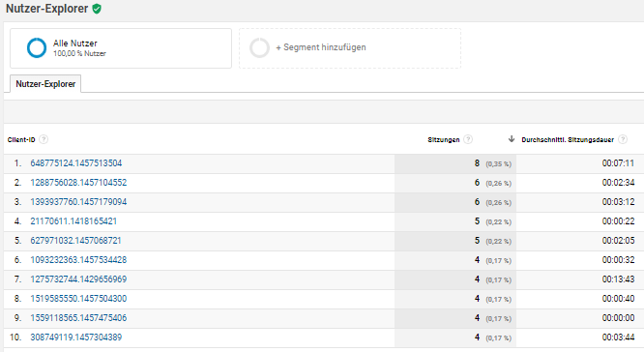Click session duration 00:07:11
This screenshot has width=644, height=352.
[x=618, y=163]
